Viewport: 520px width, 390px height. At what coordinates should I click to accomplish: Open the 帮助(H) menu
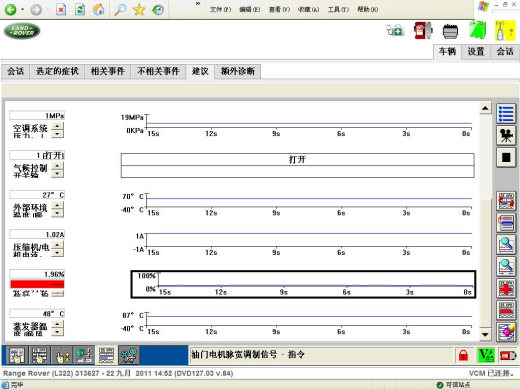(368, 9)
